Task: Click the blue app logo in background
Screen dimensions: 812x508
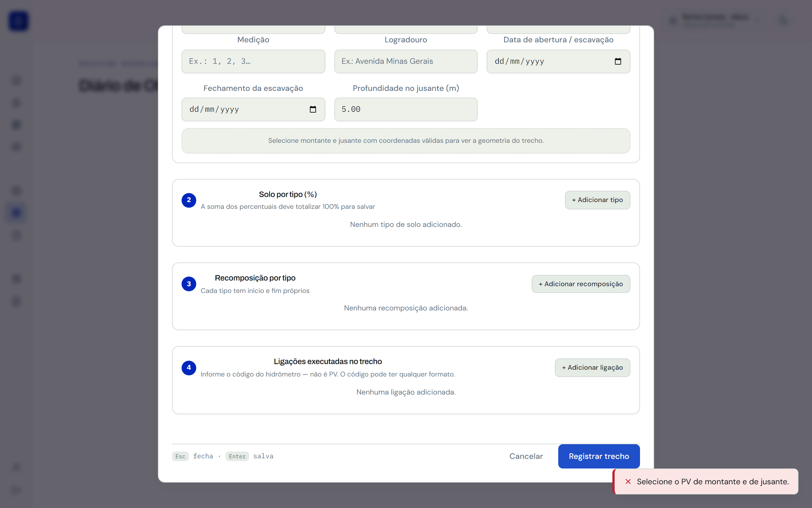Action: [18, 21]
